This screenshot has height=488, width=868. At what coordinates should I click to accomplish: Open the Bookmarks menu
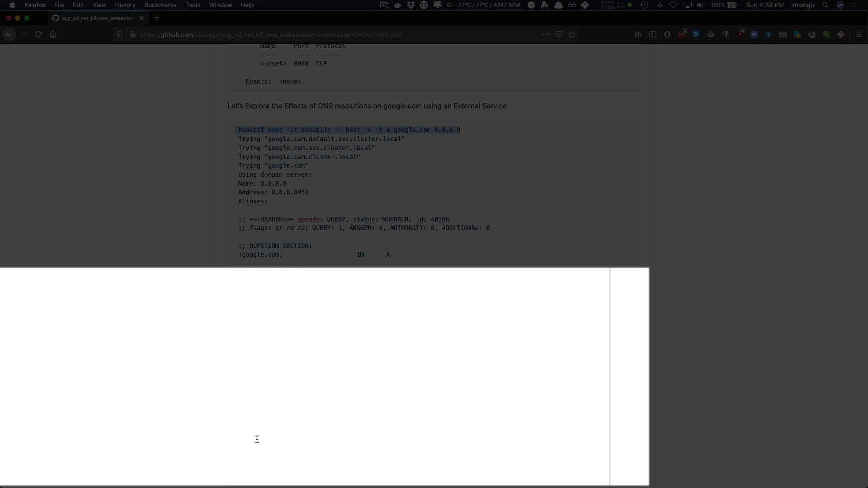coord(160,5)
